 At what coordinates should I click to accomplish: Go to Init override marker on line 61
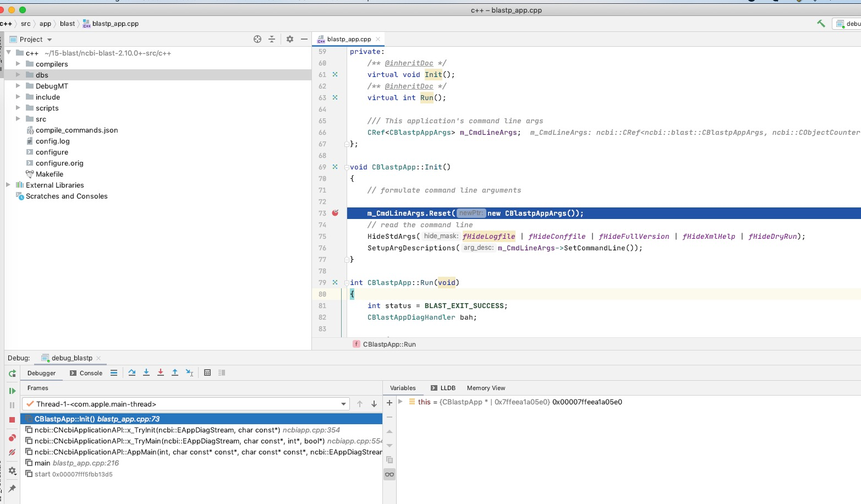click(x=335, y=74)
